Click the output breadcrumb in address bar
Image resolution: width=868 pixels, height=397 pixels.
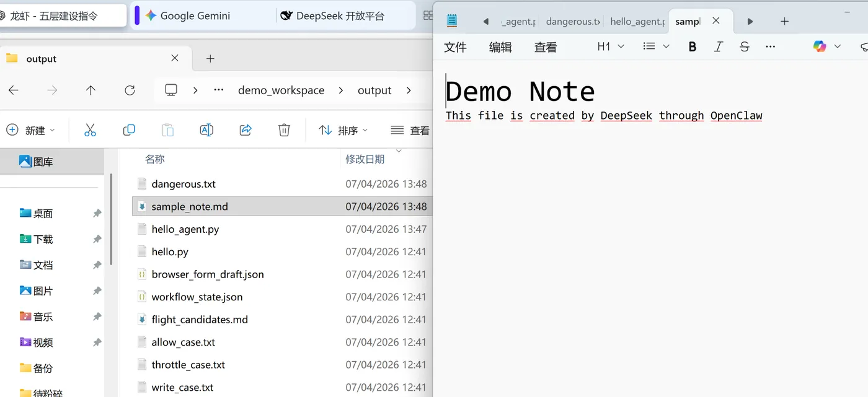(374, 90)
